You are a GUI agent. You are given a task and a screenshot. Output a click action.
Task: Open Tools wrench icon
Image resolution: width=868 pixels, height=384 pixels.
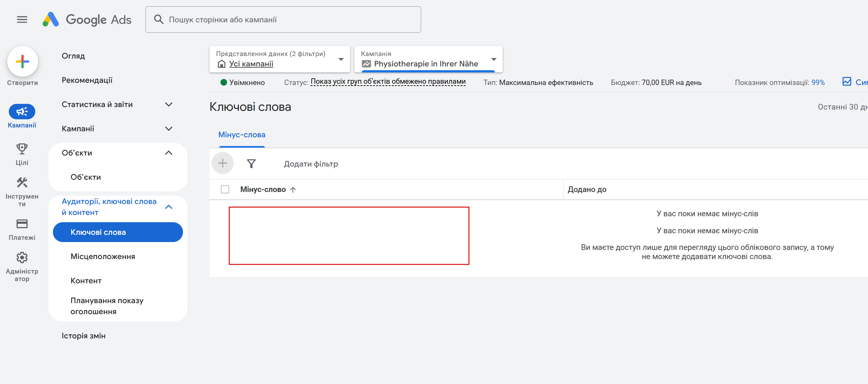[x=22, y=183]
